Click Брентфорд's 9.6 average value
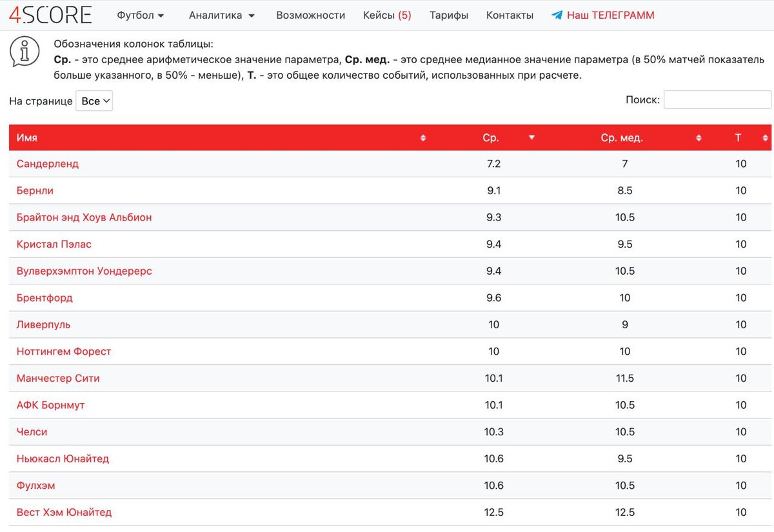 [x=493, y=298]
